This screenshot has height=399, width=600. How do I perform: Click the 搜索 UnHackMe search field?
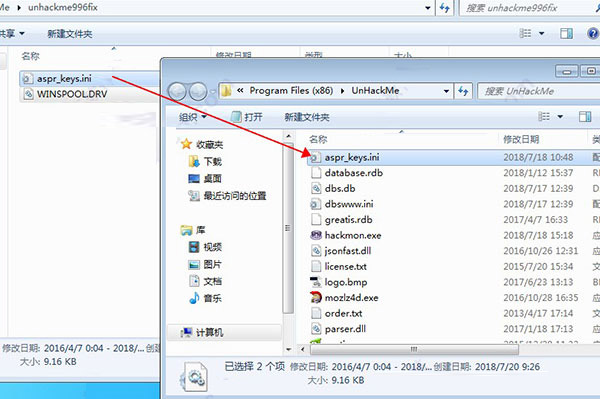pyautogui.click(x=539, y=91)
